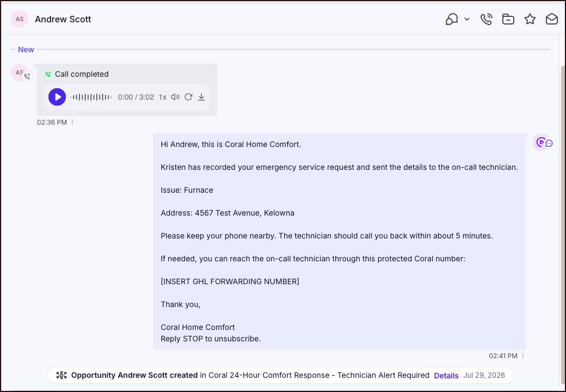The image size is (566, 392).
Task: Open Details link for the opportunity
Action: pyautogui.click(x=446, y=376)
